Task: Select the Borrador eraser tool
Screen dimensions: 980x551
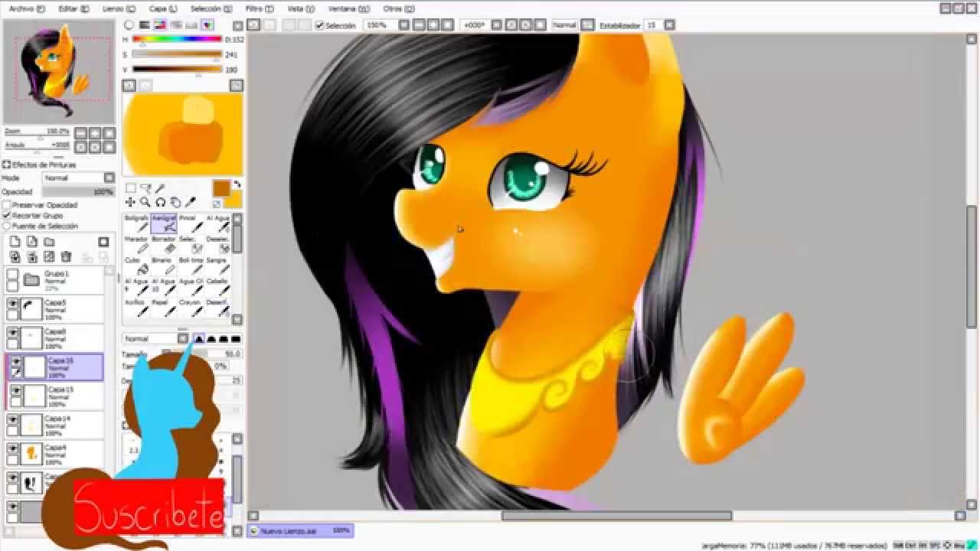Action: coord(164,244)
